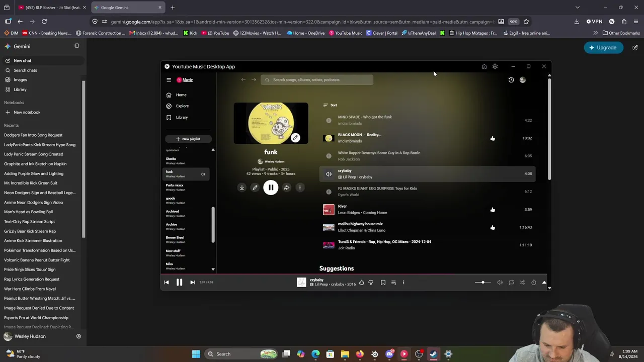Open YouTube Music account avatar menu

click(x=523, y=80)
